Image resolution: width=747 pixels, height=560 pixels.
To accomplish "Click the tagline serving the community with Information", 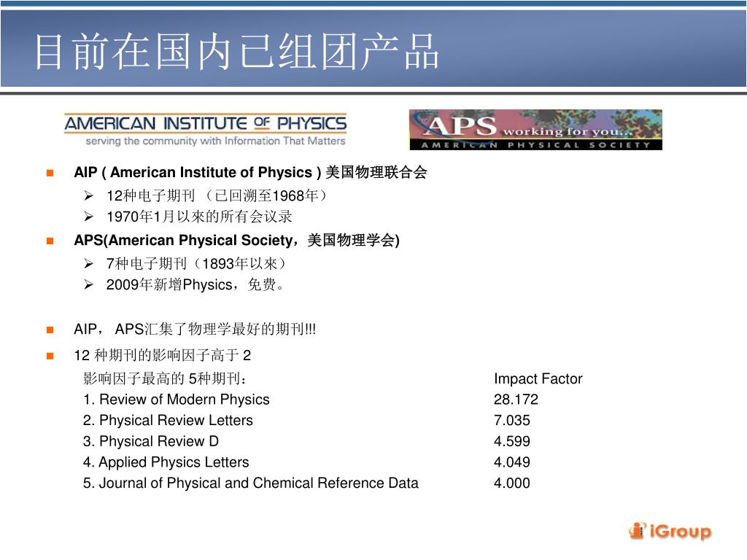I will [215, 141].
